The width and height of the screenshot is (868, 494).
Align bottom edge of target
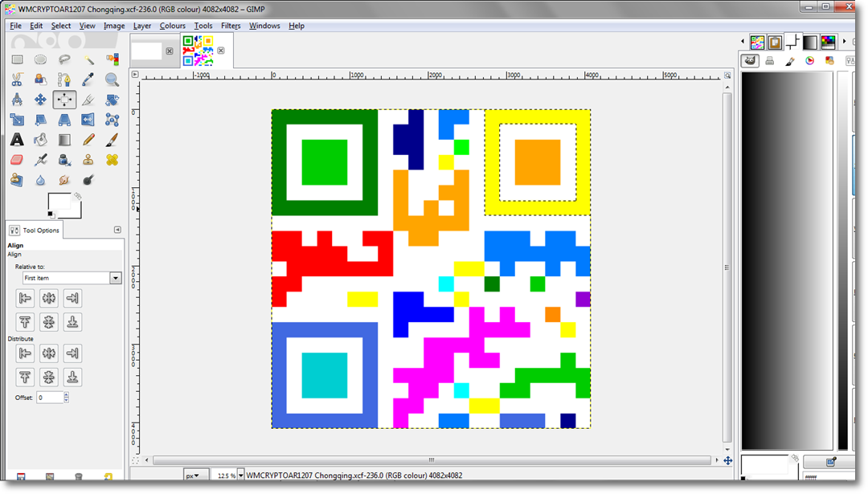(x=72, y=322)
